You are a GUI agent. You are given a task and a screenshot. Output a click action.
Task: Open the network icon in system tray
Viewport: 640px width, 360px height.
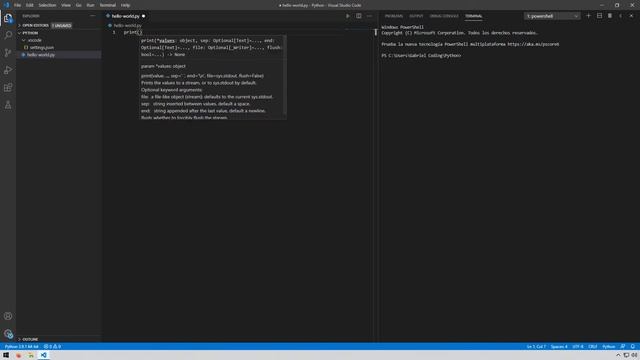[x=626, y=356]
